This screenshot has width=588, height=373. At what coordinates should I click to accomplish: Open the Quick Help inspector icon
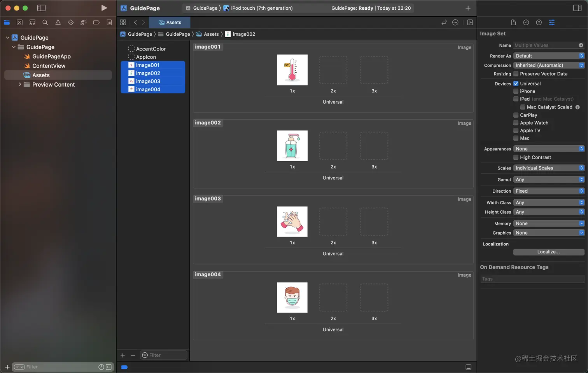tap(539, 23)
